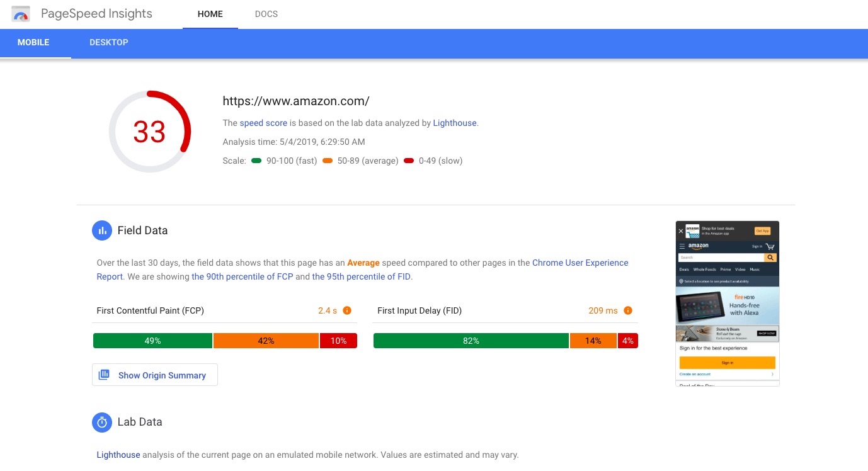Open the FID info tooltip icon
868x471 pixels.
pos(627,310)
